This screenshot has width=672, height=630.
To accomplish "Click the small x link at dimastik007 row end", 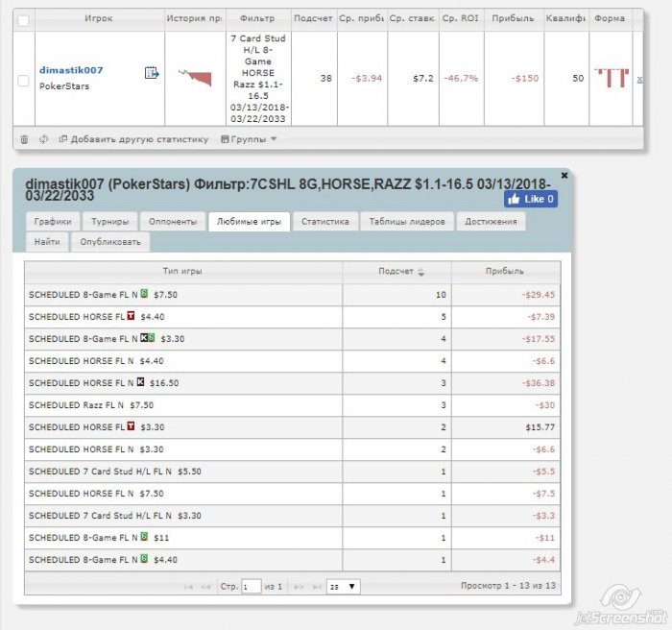I will pyautogui.click(x=639, y=79).
